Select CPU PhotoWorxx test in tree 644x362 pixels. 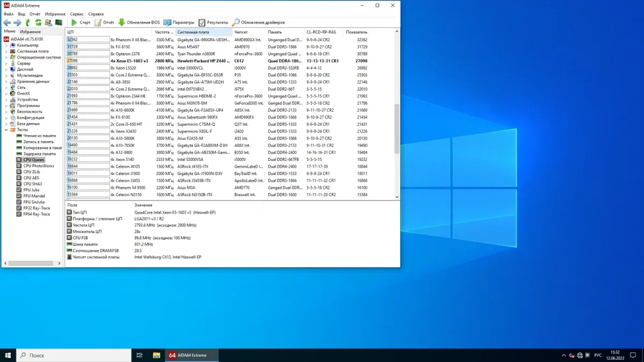39,166
